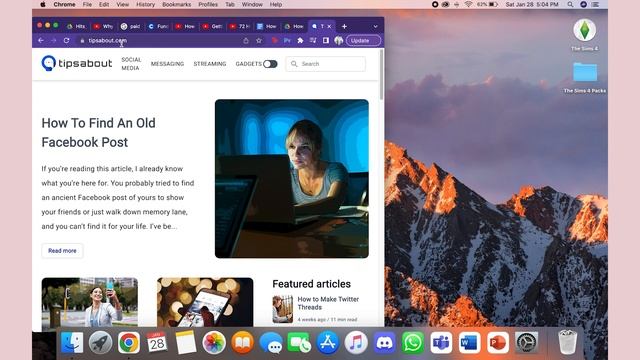Open Photos from the Dock
640x360 pixels.
(x=214, y=342)
